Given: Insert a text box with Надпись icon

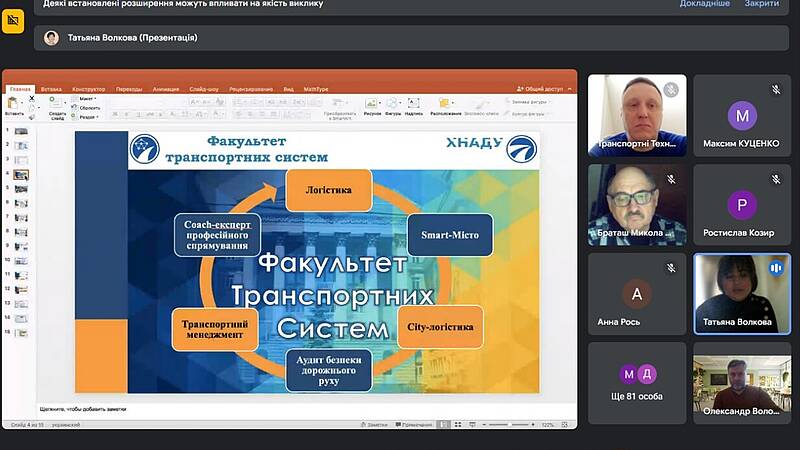Looking at the screenshot, I should coord(413,104).
